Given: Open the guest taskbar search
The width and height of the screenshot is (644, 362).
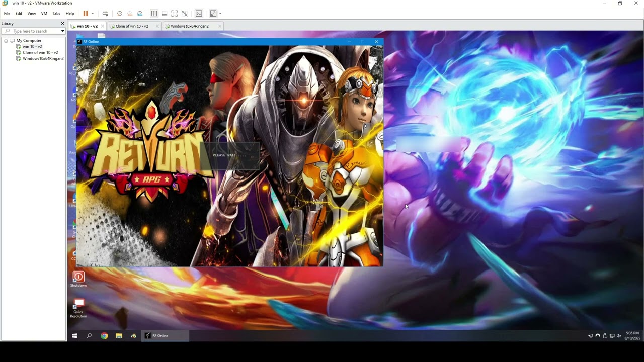Looking at the screenshot, I should point(89,336).
